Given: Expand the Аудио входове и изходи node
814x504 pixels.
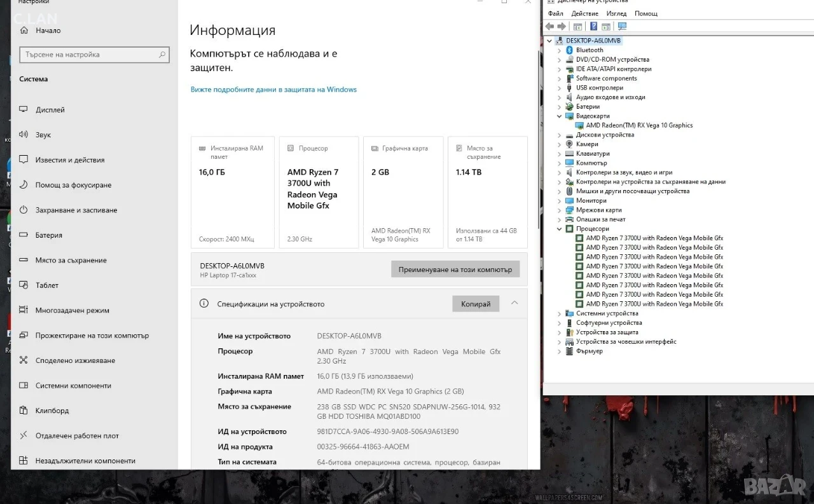Looking at the screenshot, I should click(x=560, y=97).
